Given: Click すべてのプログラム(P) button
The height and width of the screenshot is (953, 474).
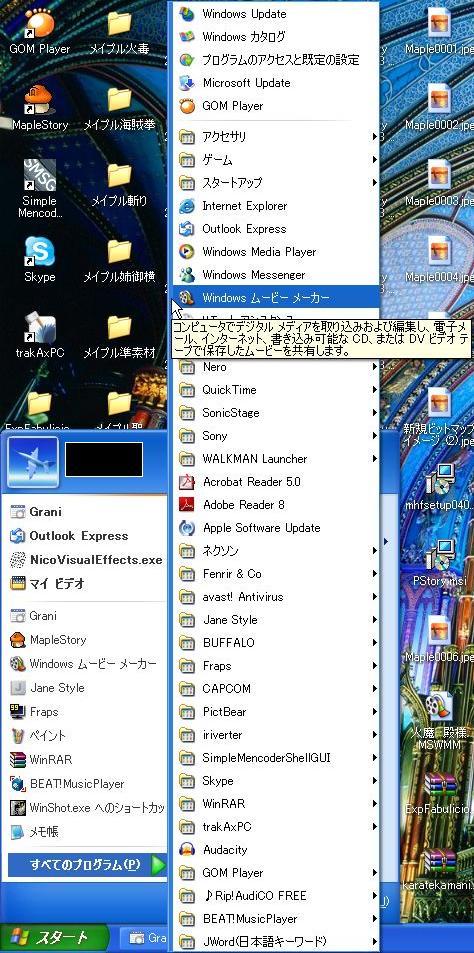Looking at the screenshot, I should click(x=86, y=864).
